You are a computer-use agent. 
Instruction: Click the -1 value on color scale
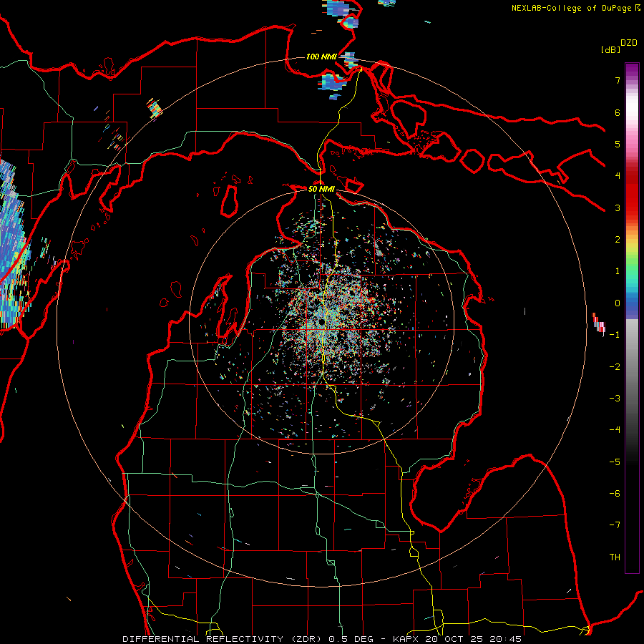[615, 335]
